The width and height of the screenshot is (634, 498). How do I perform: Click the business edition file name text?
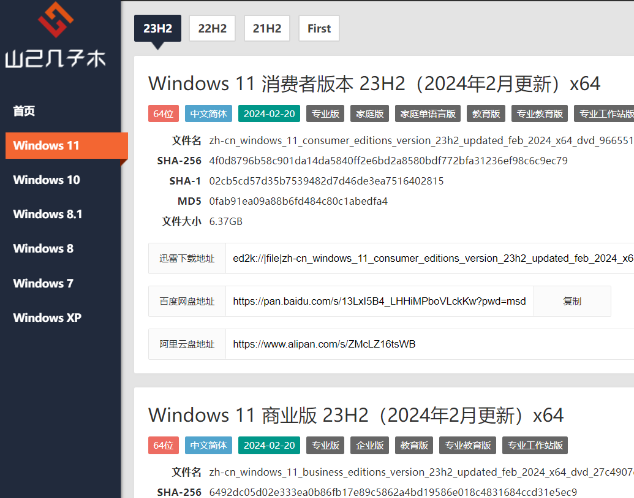click(x=421, y=472)
